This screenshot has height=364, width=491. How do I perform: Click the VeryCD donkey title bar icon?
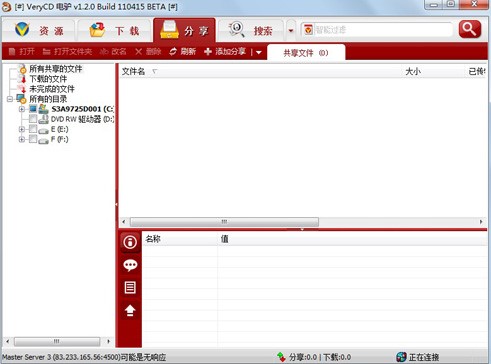pyautogui.click(x=6, y=6)
